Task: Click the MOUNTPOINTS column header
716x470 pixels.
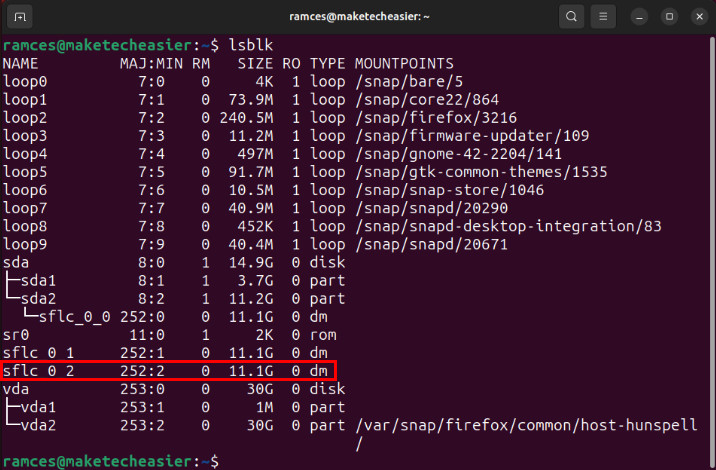Action: 405,63
